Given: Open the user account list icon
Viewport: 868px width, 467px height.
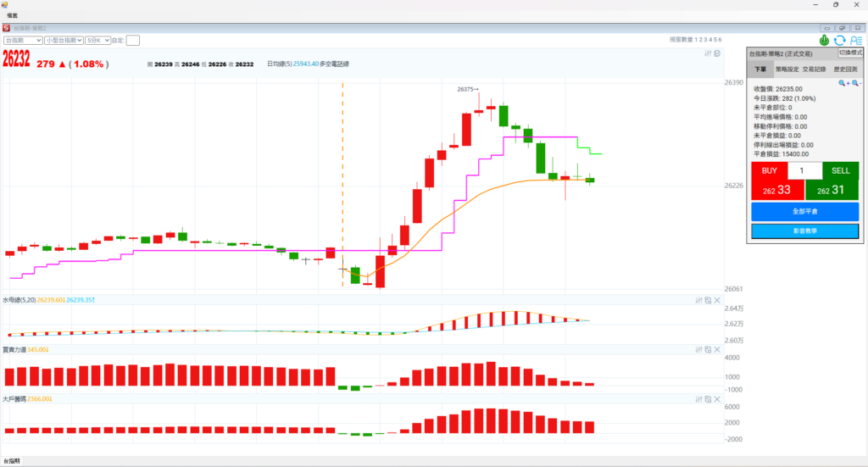Looking at the screenshot, I should click(854, 40).
